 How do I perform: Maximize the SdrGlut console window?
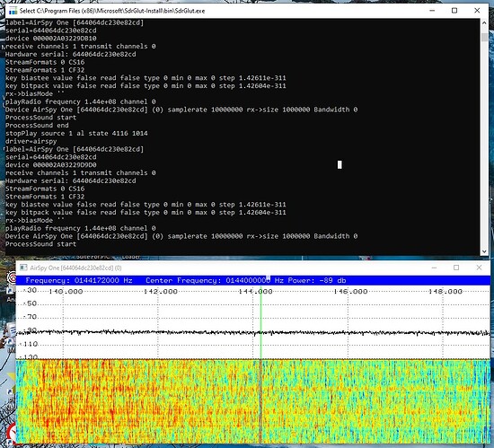coord(454,11)
